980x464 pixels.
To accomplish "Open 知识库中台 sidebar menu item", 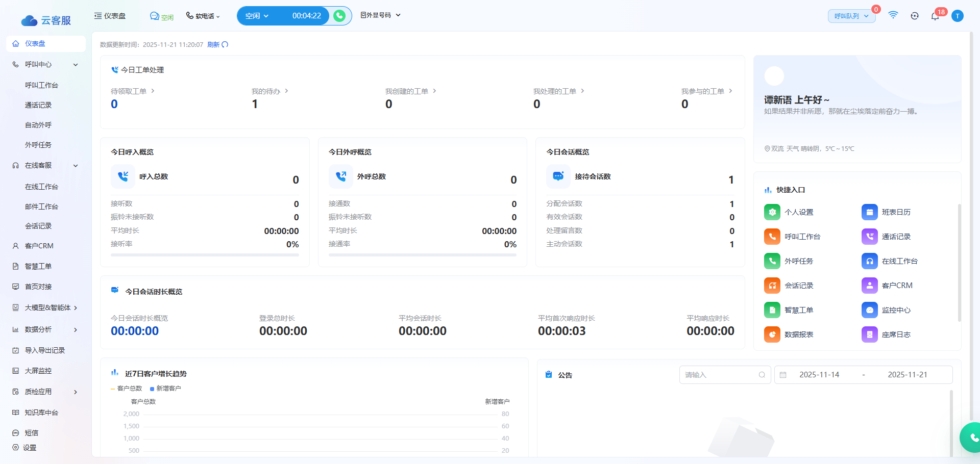I will [41, 413].
